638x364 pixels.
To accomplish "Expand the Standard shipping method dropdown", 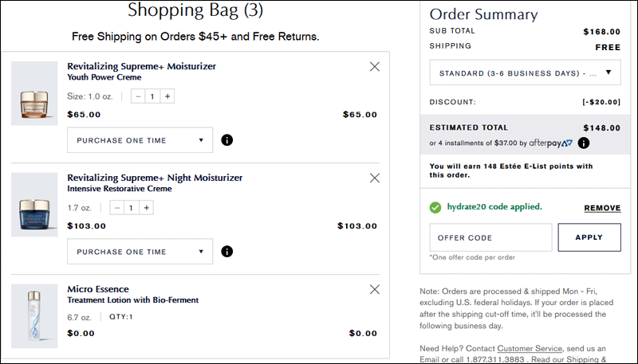I will [526, 72].
